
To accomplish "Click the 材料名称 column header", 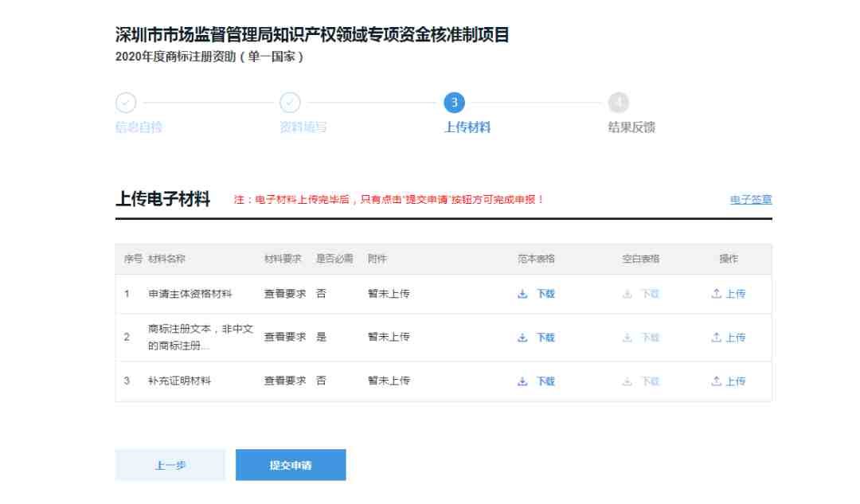I will tap(166, 259).
